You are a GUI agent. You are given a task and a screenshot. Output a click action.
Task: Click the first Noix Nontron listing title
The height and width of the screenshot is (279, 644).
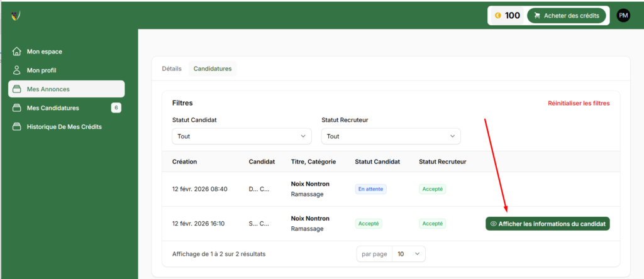[x=310, y=184]
